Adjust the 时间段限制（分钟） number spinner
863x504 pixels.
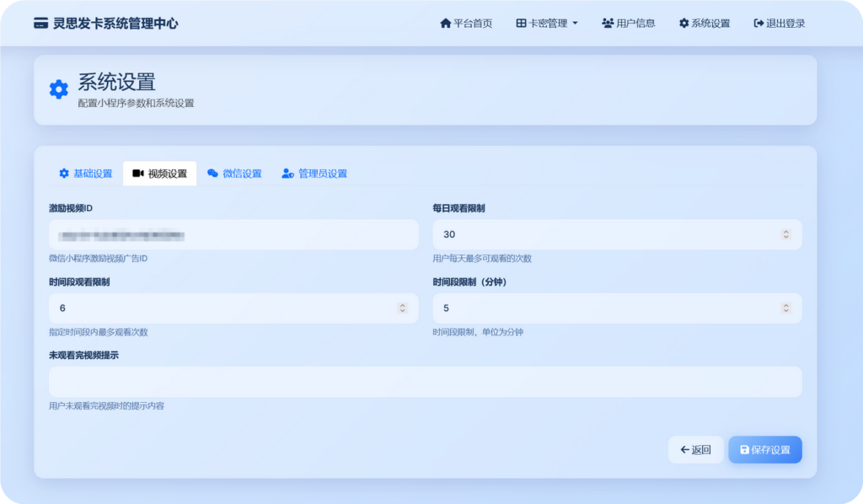point(785,308)
